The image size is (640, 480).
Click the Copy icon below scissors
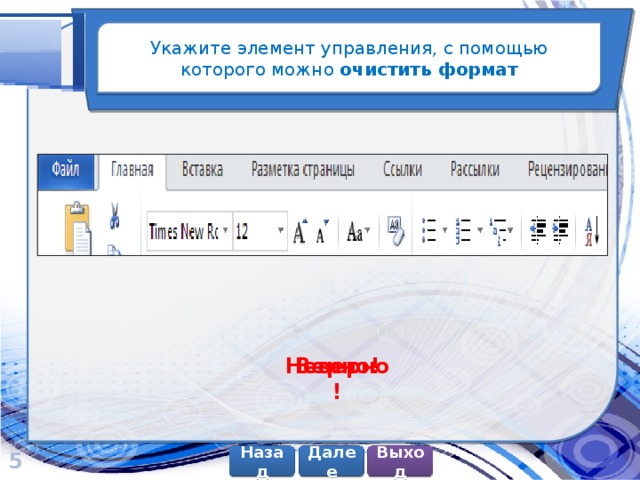tap(114, 250)
